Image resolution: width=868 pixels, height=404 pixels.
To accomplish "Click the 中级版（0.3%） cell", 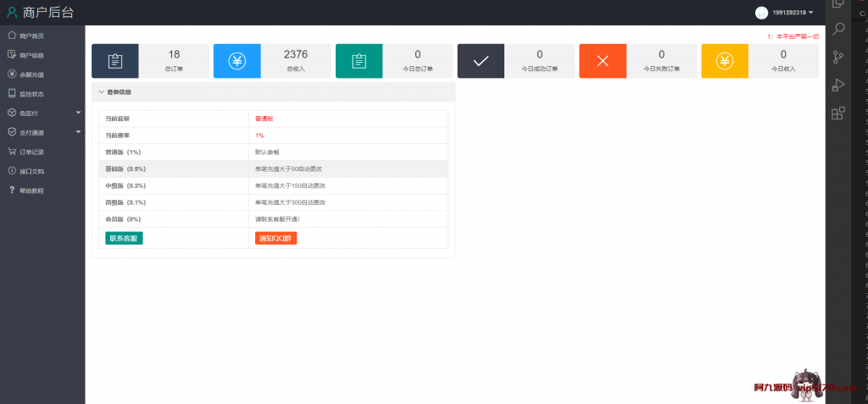I will tap(173, 186).
